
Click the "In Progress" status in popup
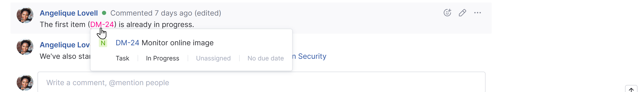click(x=162, y=58)
